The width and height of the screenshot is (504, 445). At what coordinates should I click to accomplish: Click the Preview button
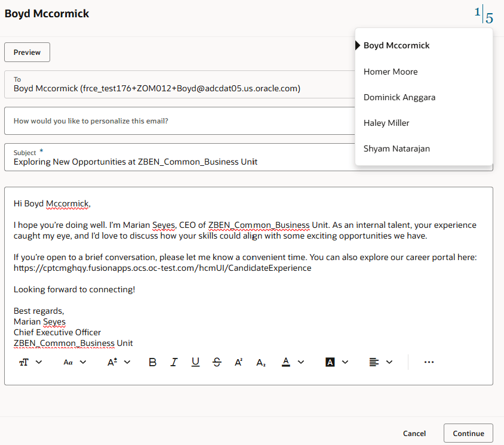(27, 52)
